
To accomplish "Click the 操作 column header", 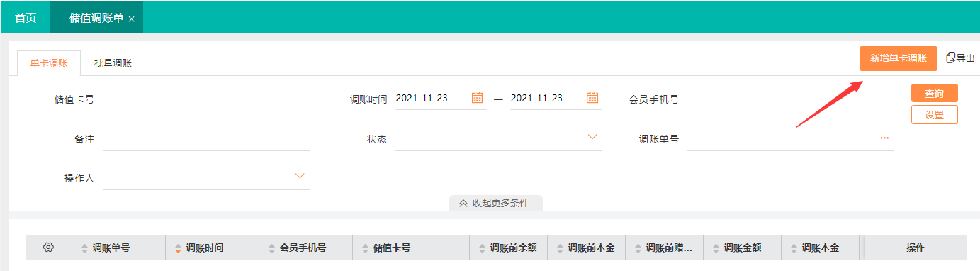I will (x=916, y=248).
